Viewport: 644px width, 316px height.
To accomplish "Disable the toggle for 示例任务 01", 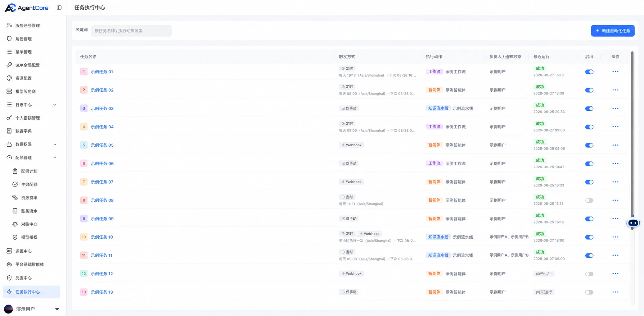I will (589, 72).
